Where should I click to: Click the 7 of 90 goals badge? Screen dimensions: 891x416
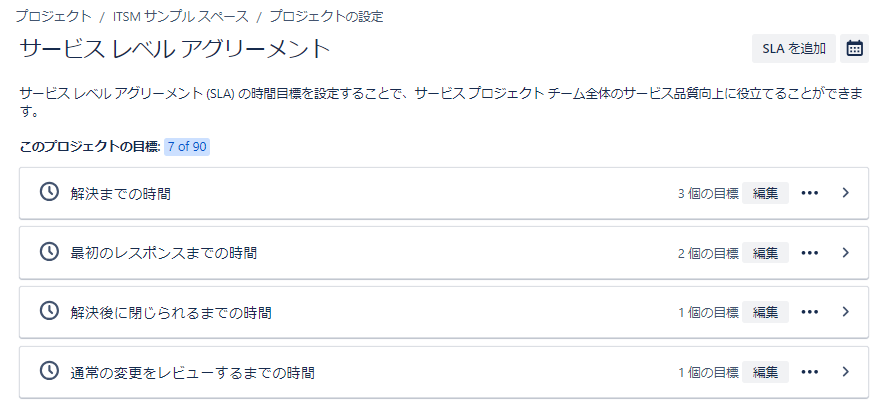point(187,147)
